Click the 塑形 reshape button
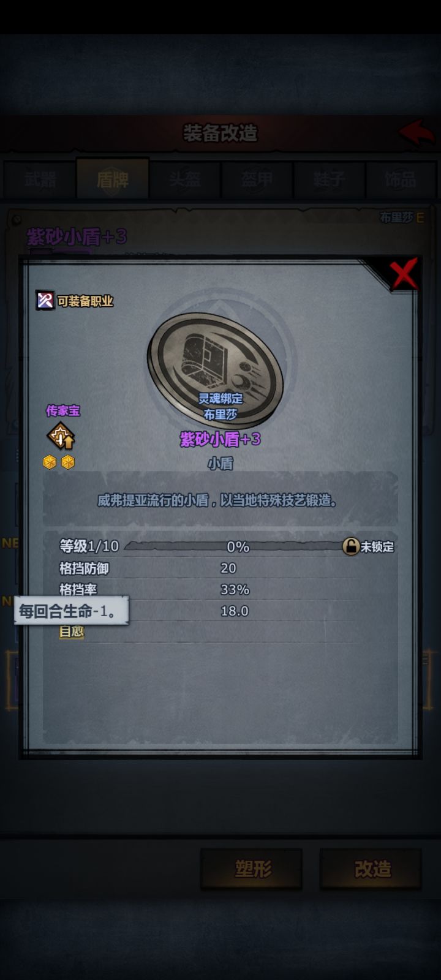The image size is (441, 980). [252, 869]
